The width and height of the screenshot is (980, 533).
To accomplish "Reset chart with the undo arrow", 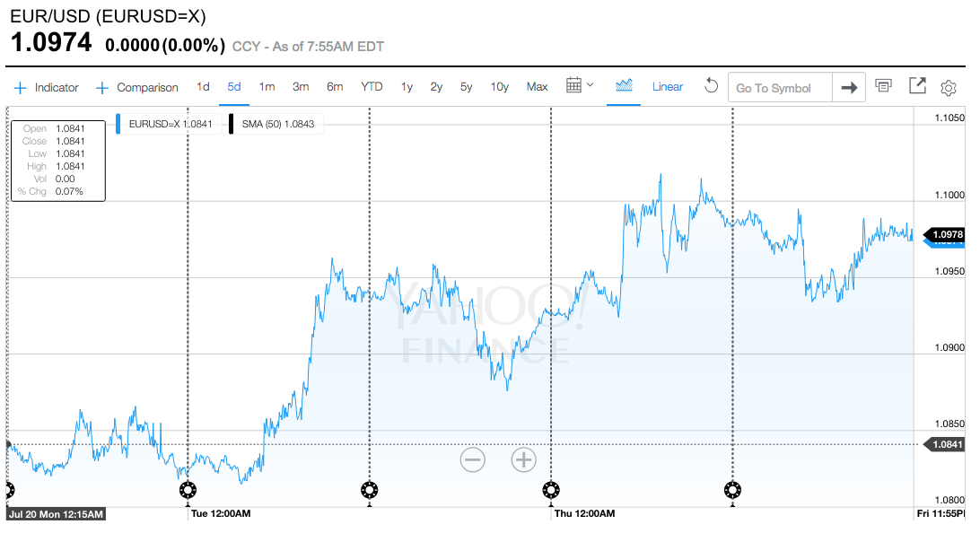I will tap(711, 86).
